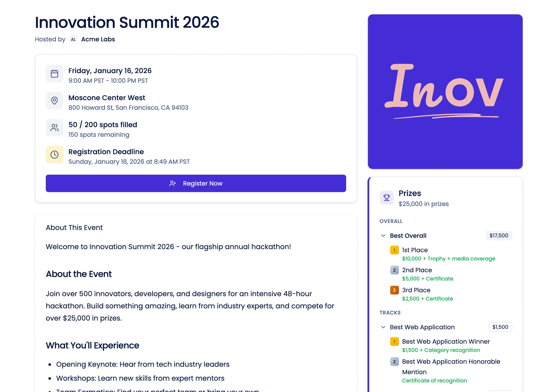Click the person-plus icon on Register Now

[x=173, y=183]
